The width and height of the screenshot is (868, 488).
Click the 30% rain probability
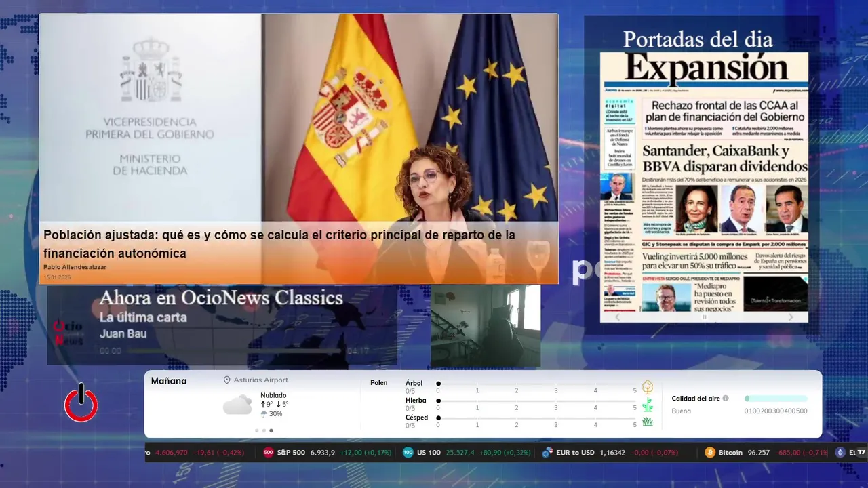[275, 413]
